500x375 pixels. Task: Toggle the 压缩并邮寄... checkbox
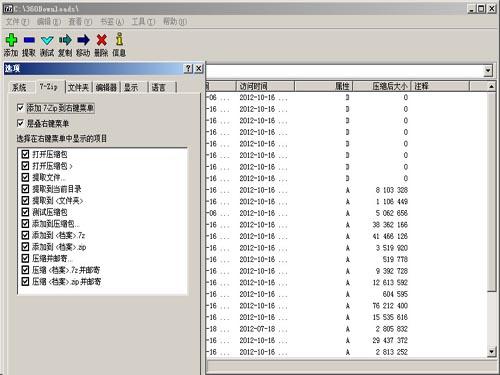click(25, 258)
